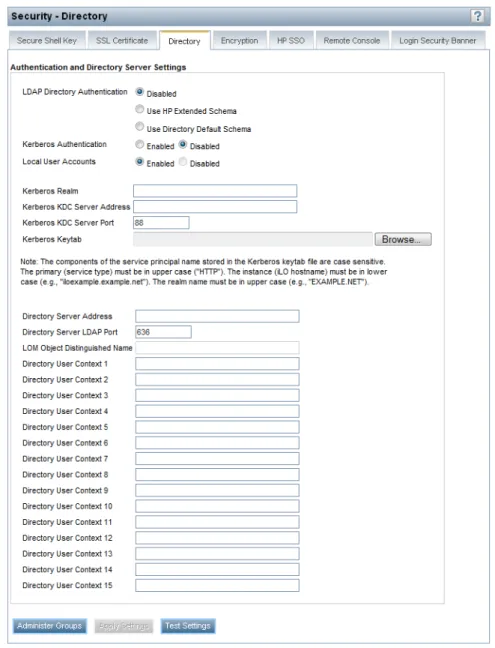Click the Directory Server Address field
Viewport: 495px width, 648px height.
point(217,316)
